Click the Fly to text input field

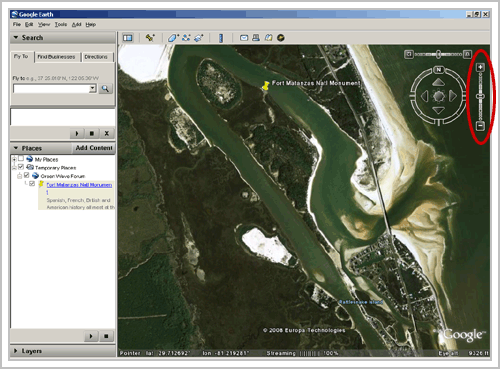click(51, 89)
